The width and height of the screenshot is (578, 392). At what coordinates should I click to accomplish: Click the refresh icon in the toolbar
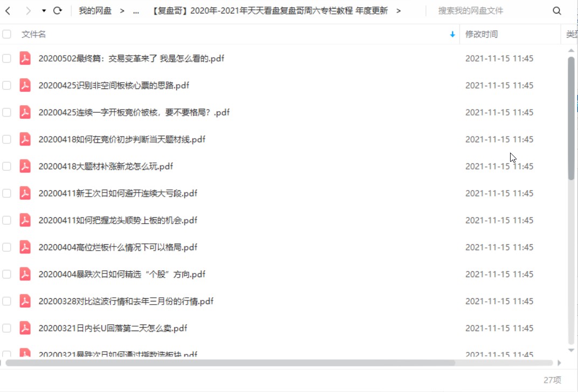click(57, 9)
